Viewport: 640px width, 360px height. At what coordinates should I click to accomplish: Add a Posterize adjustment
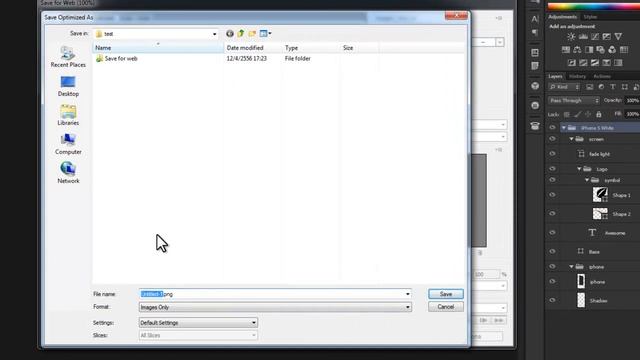click(x=583, y=63)
